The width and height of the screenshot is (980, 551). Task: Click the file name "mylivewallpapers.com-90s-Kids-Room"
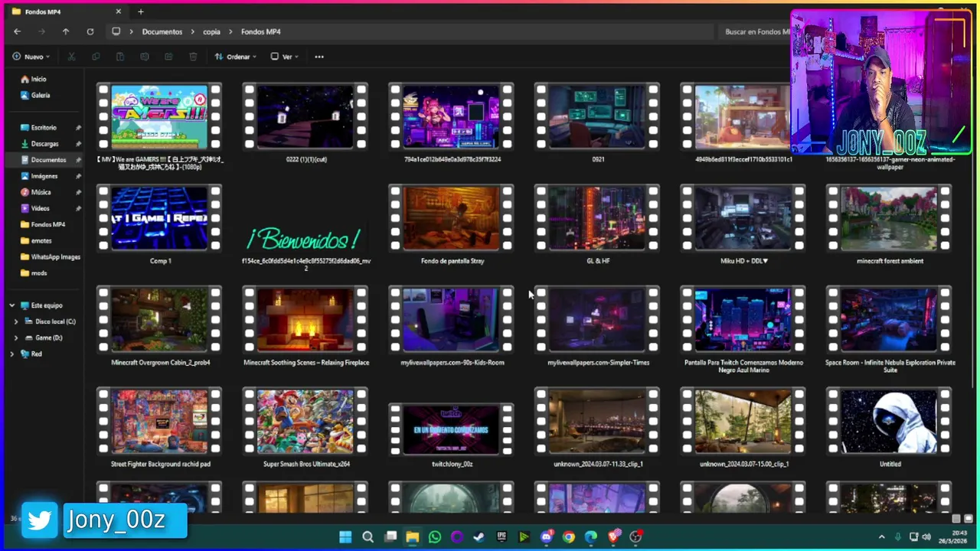(452, 363)
